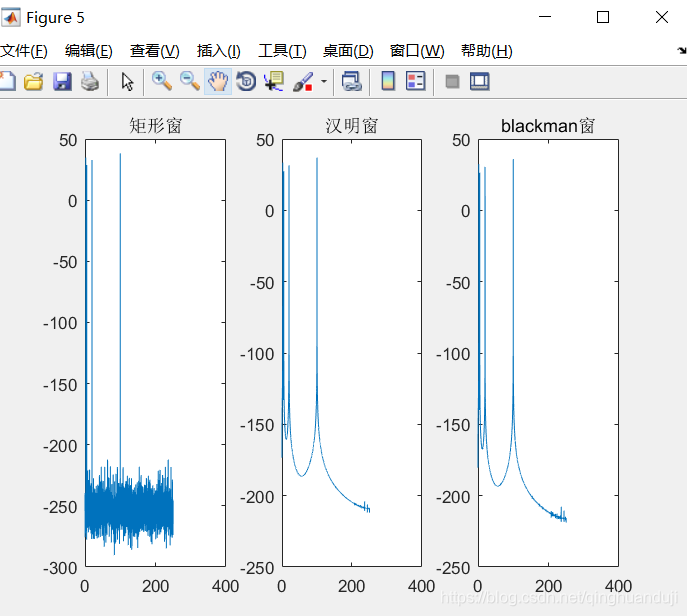Open the 桌面(D) menu
Viewport: 687px width, 616px height.
coord(348,51)
